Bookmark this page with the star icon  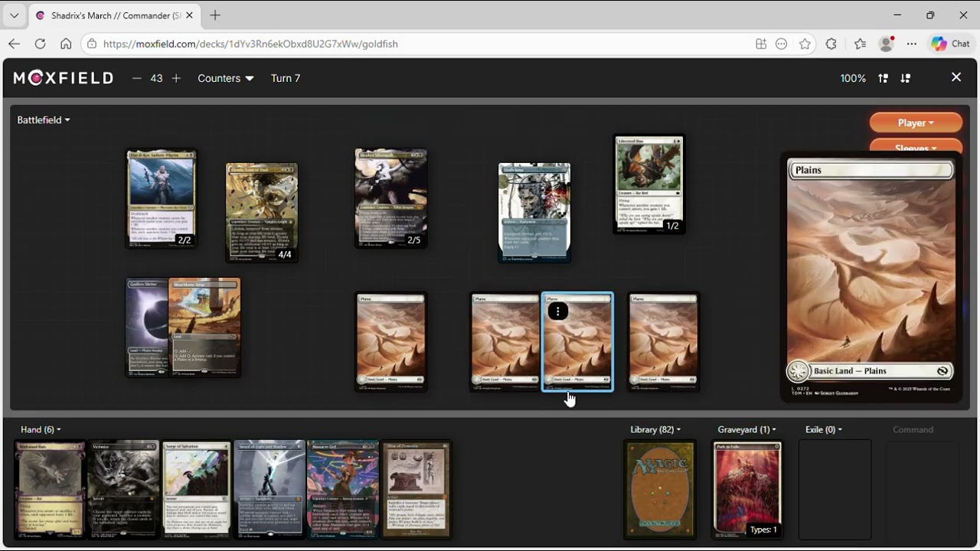805,44
